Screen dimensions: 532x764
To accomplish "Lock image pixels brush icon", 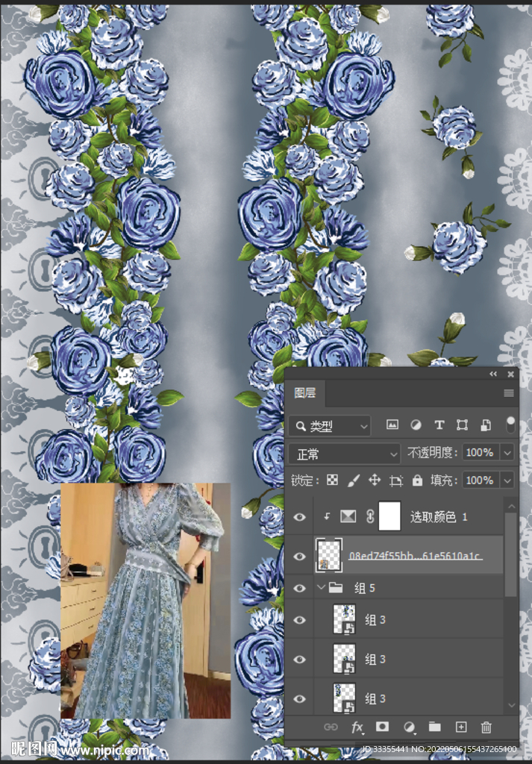I will (353, 481).
